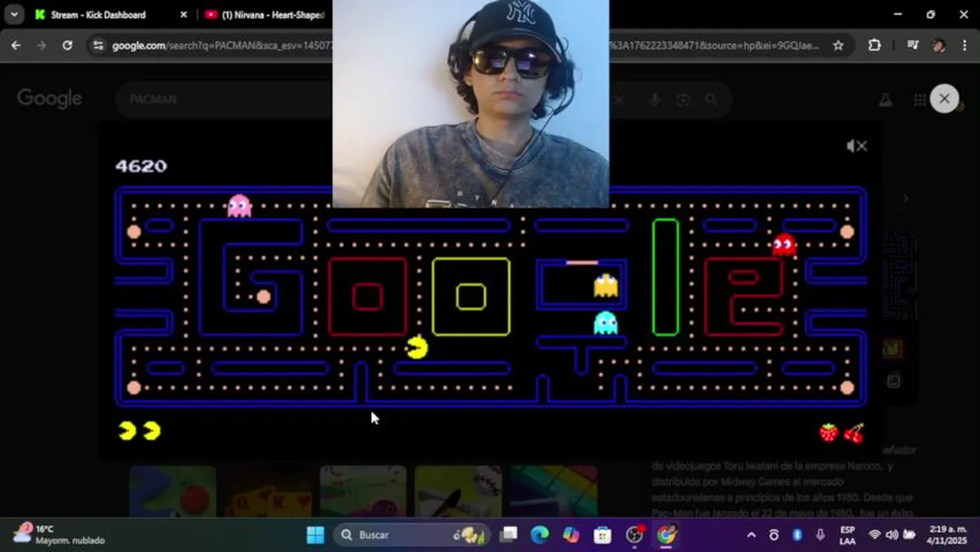
Task: Open Chrome media controls
Action: 913,45
